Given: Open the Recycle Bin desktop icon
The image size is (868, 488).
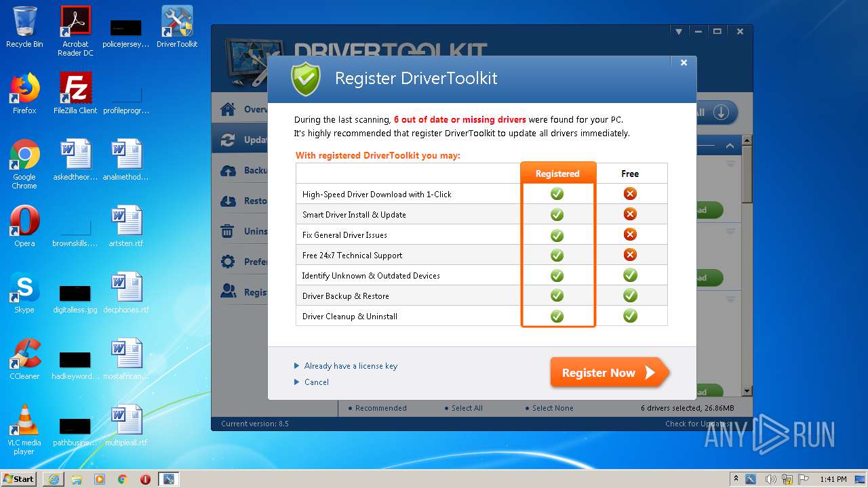Looking at the screenshot, I should [x=24, y=27].
